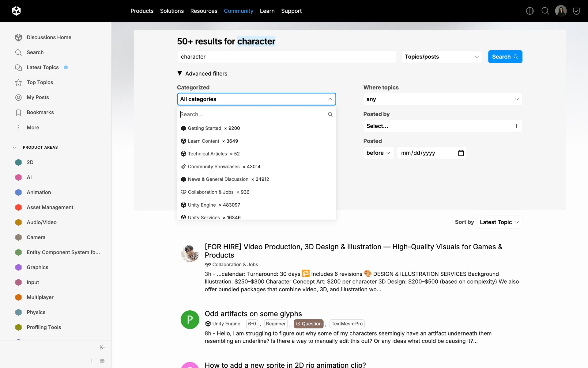Open 'Odd artifacts on some glyphs' topic

(x=253, y=314)
